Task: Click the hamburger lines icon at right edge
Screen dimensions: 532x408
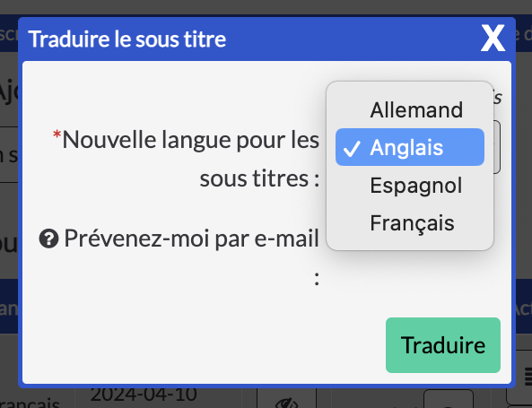Action: [x=528, y=375]
